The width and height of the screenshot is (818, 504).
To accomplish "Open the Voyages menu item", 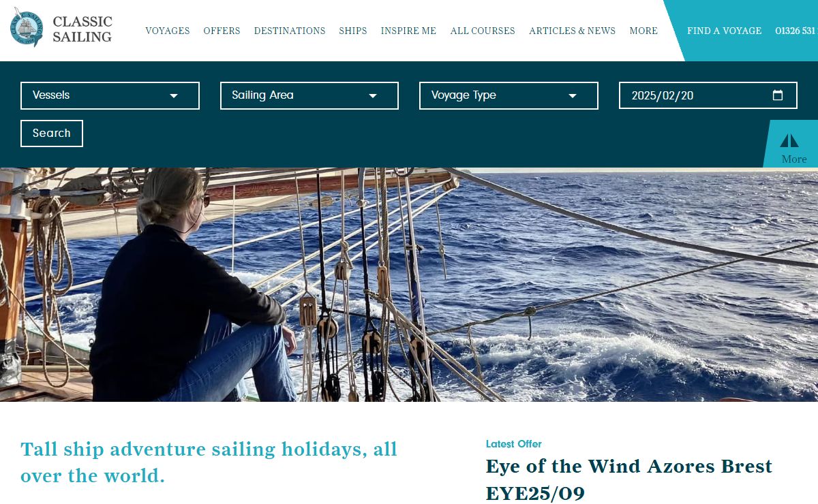I will [x=168, y=31].
